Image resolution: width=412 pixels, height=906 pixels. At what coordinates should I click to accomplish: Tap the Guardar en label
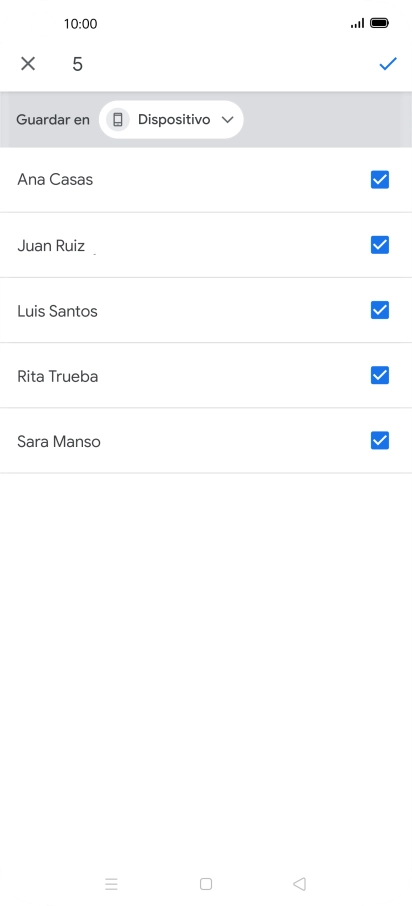coord(53,120)
